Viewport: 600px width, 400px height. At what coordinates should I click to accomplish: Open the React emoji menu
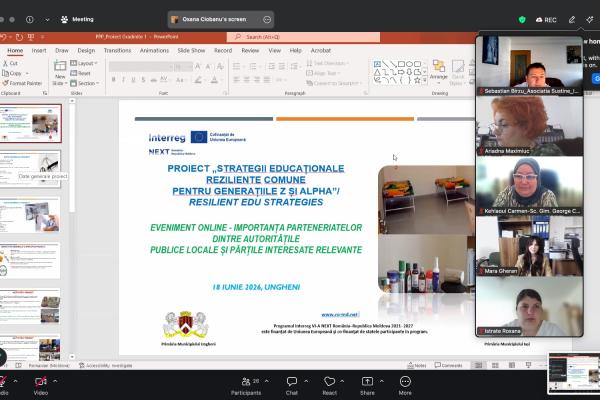pyautogui.click(x=329, y=386)
